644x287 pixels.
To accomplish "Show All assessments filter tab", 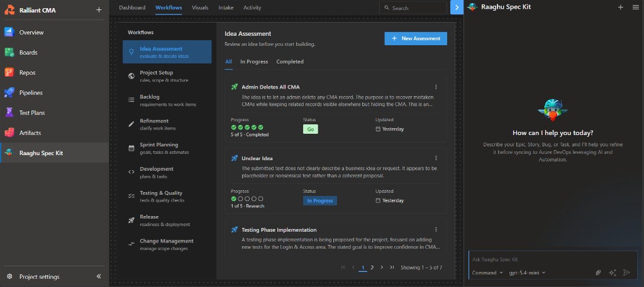I will point(228,62).
